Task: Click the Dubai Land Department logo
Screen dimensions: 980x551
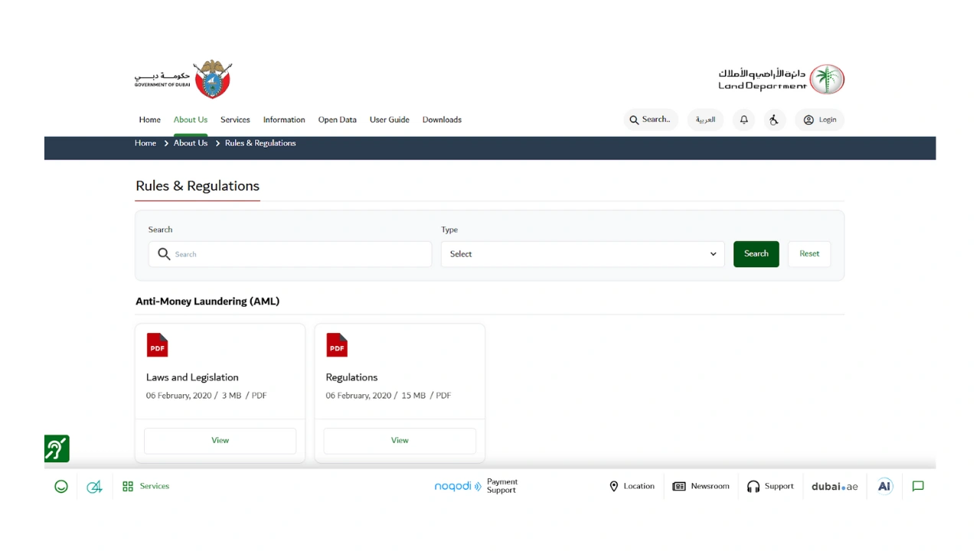Action: pyautogui.click(x=781, y=80)
